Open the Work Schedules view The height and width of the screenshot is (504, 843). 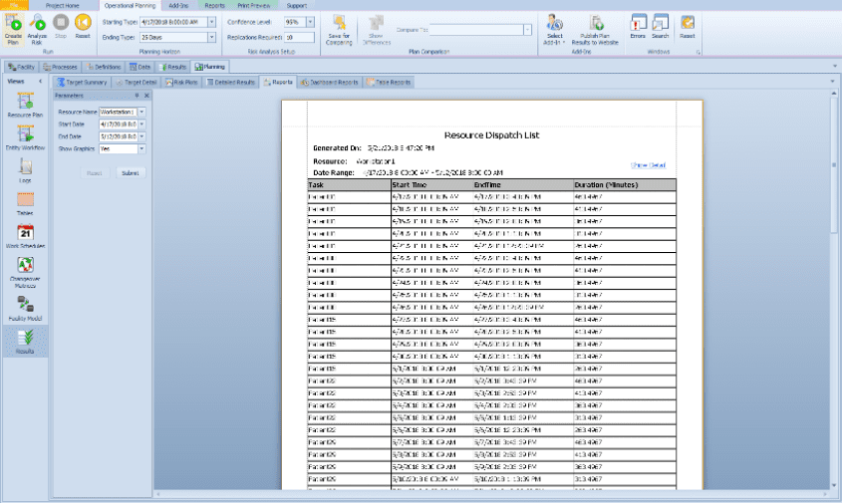pos(25,236)
